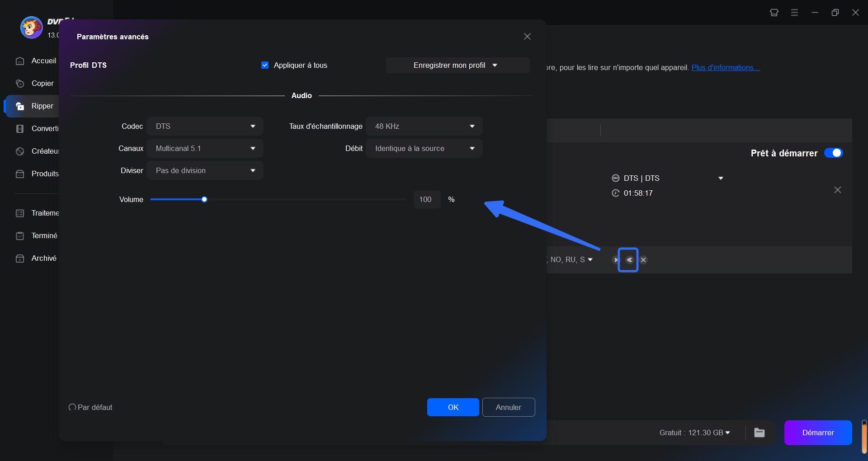The image size is (868, 461).
Task: Click the Par défaut reset label
Action: tap(95, 407)
